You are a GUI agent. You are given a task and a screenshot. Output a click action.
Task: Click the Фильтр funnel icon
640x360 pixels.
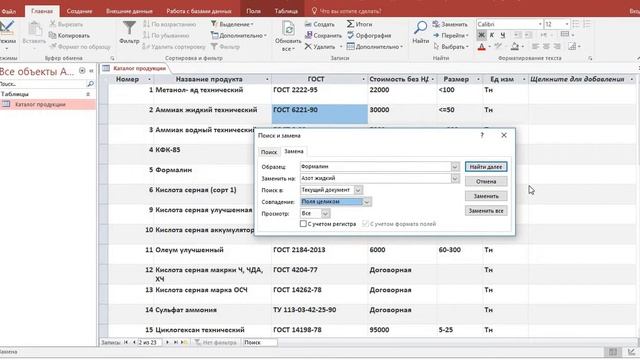(x=129, y=29)
